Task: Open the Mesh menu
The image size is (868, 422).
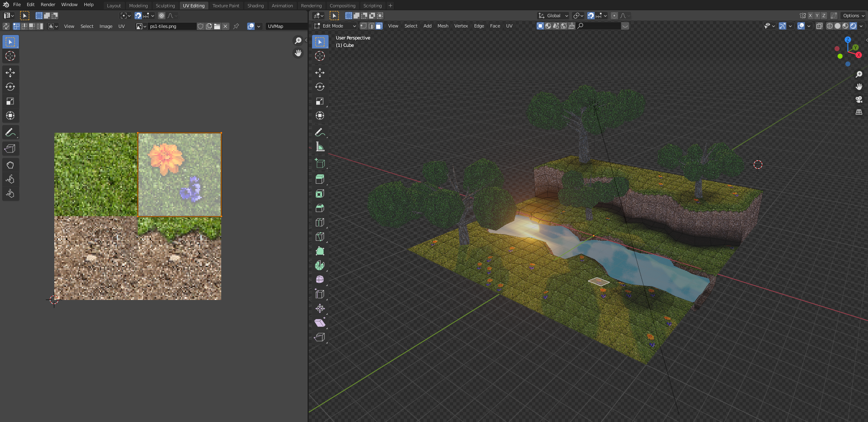Action: 442,26
